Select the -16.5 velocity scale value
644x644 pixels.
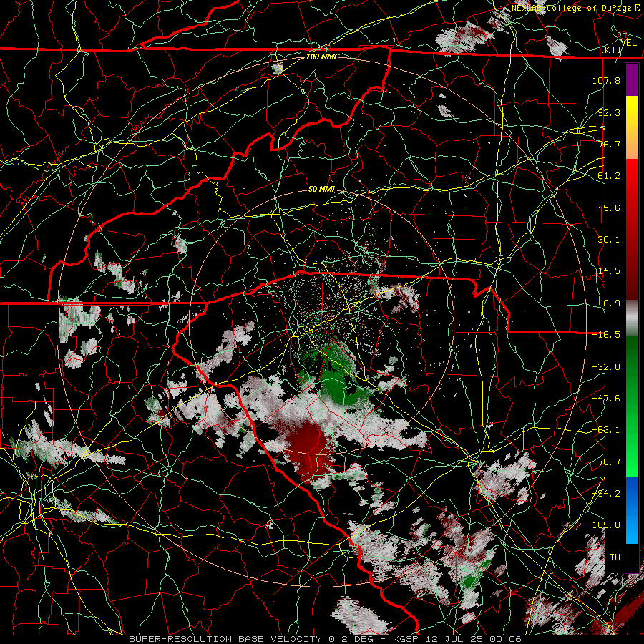click(x=606, y=335)
